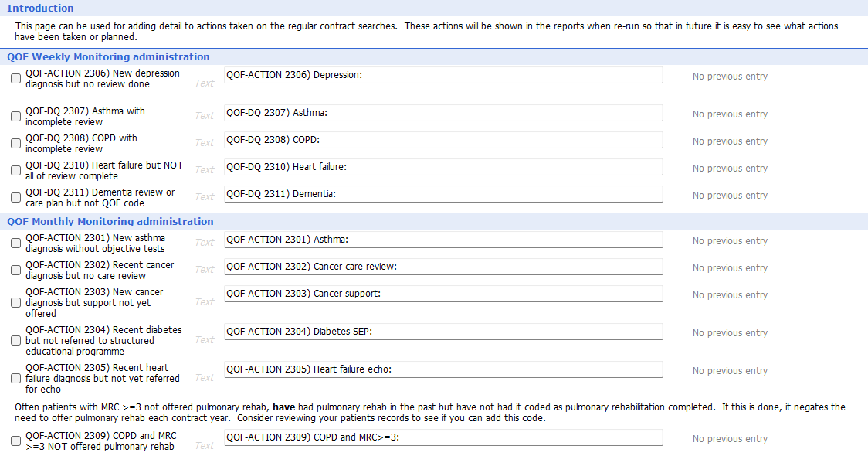
Task: Check QOF-ACTION 2301 New asthma diagnosis box
Action: 16,243
